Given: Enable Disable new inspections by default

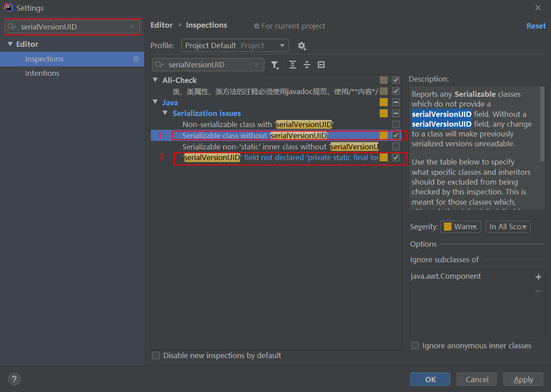Looking at the screenshot, I should tap(156, 355).
